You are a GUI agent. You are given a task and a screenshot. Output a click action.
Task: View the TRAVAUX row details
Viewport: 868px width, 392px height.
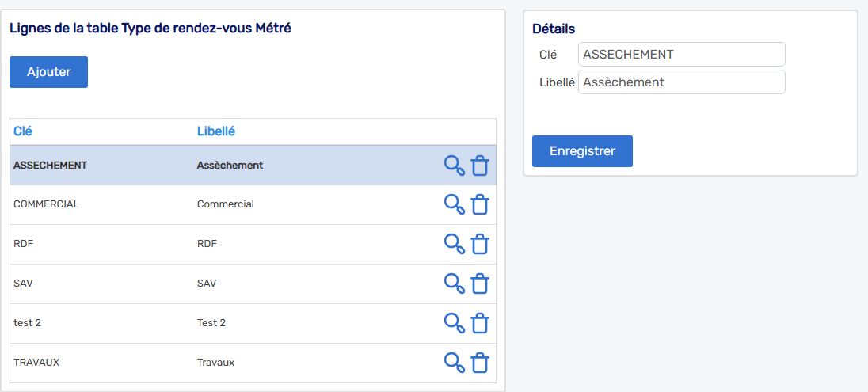[x=455, y=363]
